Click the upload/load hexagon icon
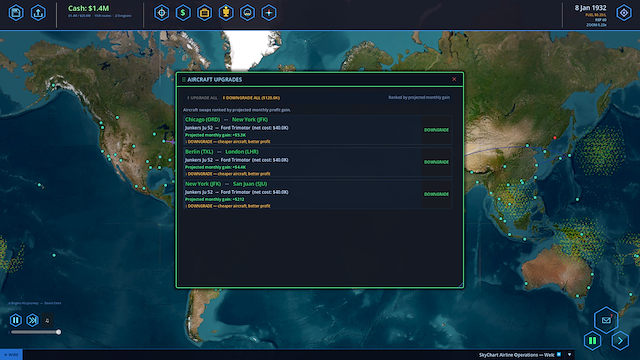 38,13
